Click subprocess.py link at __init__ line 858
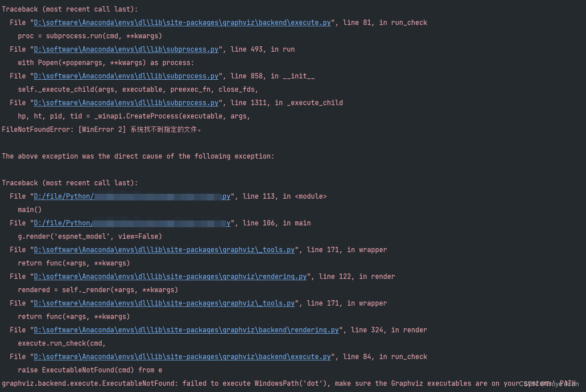Image resolution: width=586 pixels, height=392 pixels. [126, 76]
